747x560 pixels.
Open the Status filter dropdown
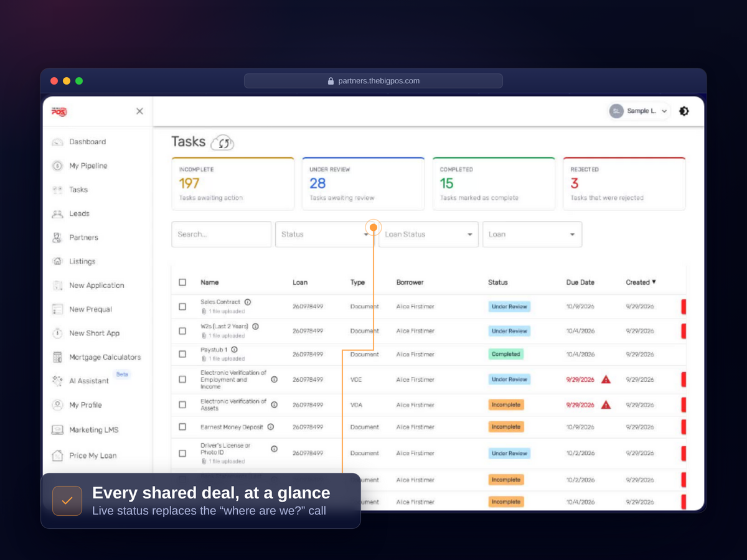click(325, 235)
